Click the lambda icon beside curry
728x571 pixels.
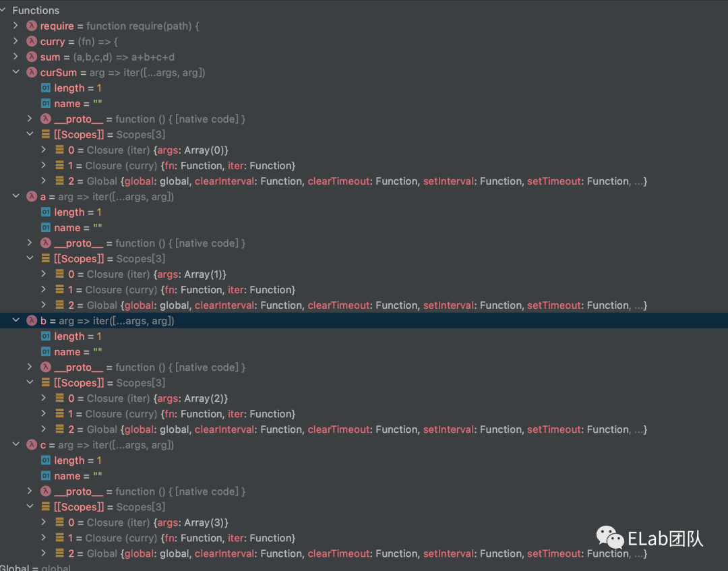[32, 41]
